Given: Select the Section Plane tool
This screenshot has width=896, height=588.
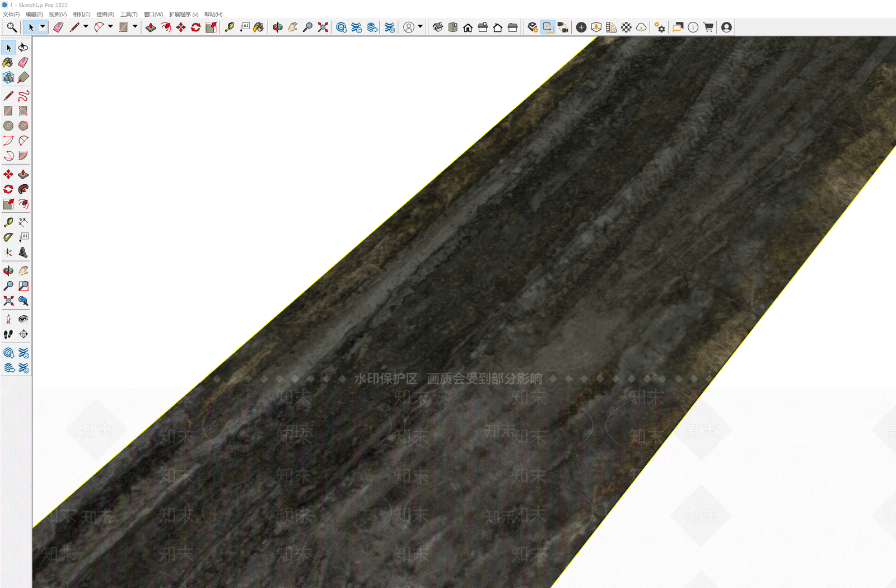Looking at the screenshot, I should point(23,334).
